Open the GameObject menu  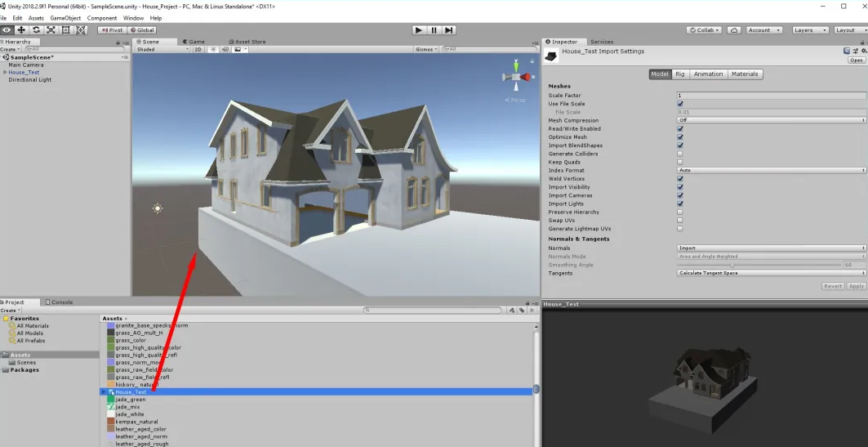(x=65, y=18)
